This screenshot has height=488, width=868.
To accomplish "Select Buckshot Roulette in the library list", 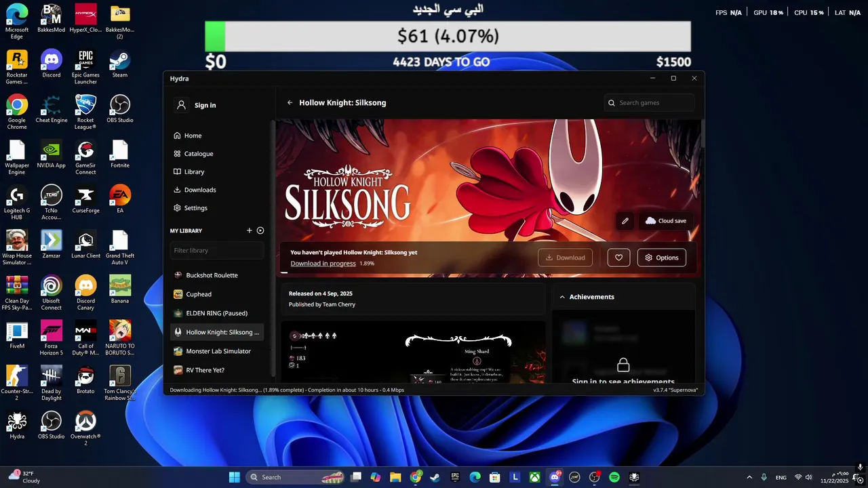I will point(217,275).
